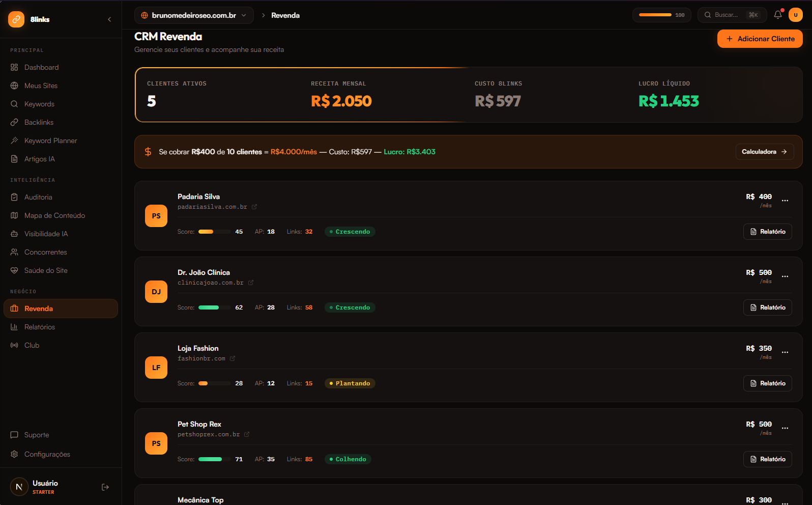Click the globe icon in site selector
This screenshot has height=505, width=812.
[x=144, y=15]
